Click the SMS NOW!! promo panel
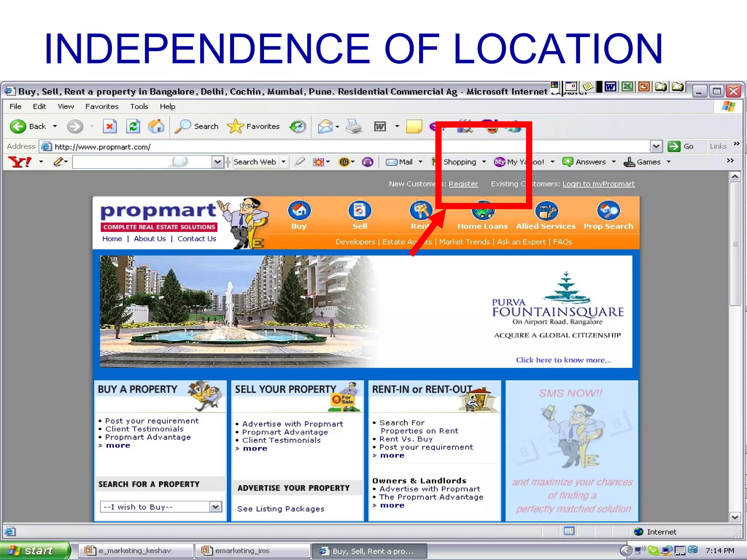 coord(572,451)
